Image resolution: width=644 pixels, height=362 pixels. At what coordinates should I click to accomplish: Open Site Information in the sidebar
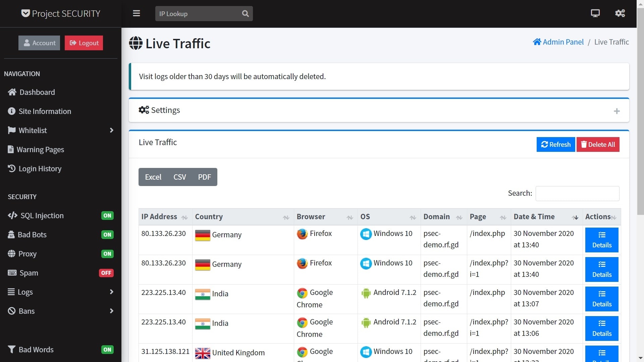pyautogui.click(x=45, y=111)
